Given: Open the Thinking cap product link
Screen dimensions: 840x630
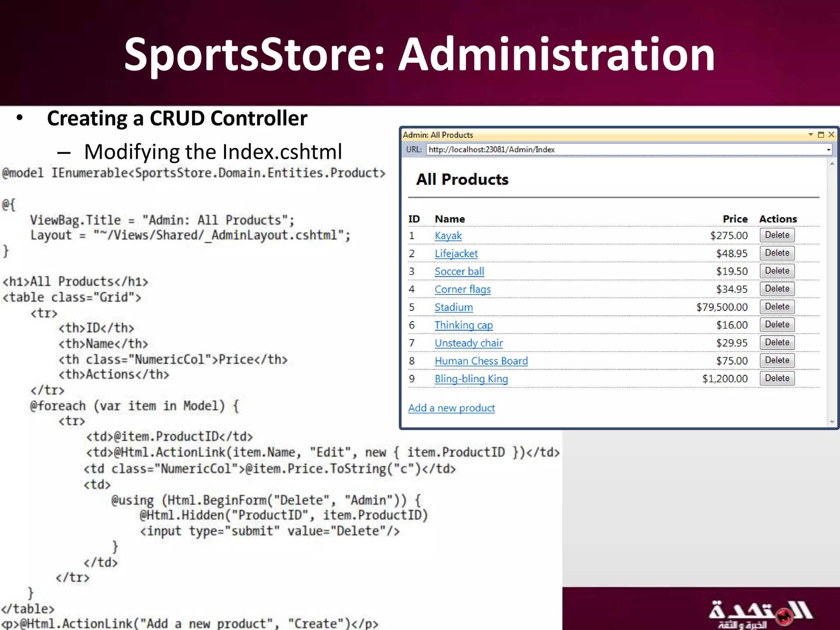Looking at the screenshot, I should click(464, 325).
